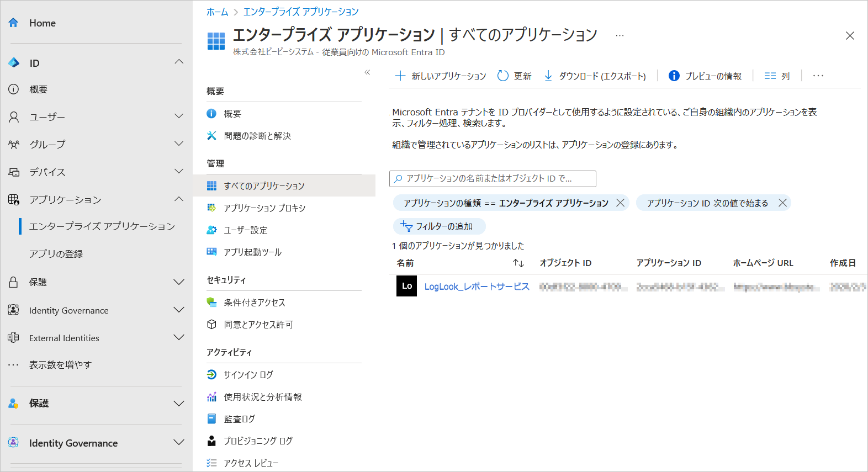Select すべてのアプリケーション menu item
This screenshot has width=868, height=472.
pos(284,185)
